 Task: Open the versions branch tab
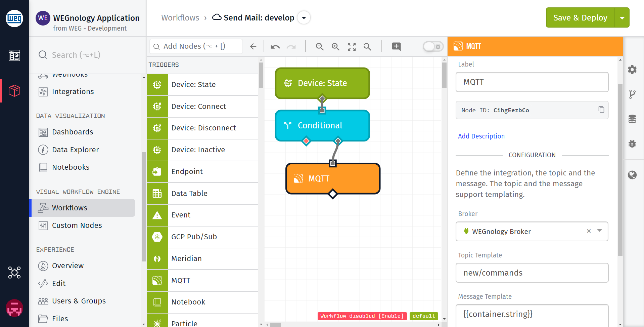point(632,94)
